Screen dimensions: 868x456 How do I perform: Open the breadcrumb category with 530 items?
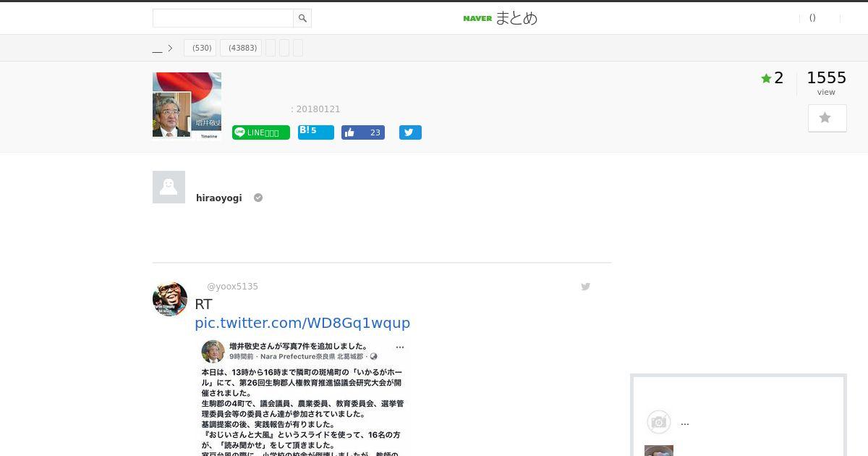point(200,48)
